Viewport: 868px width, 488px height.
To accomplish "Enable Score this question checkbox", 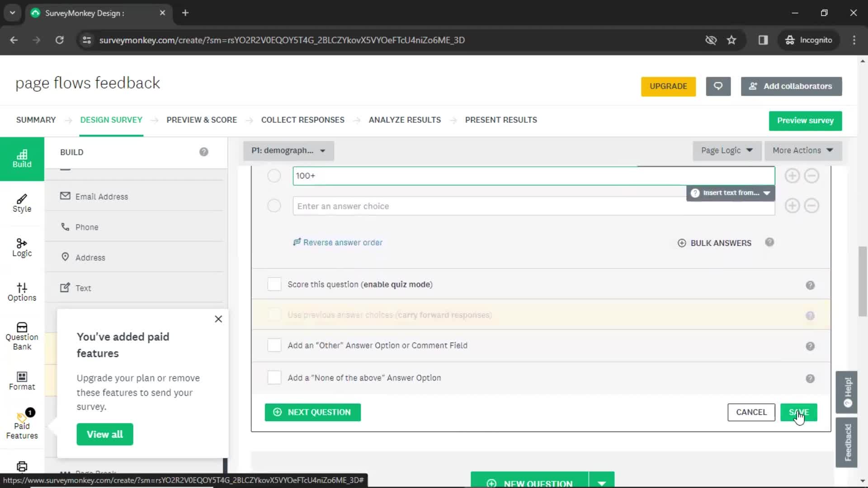I will tap(275, 285).
